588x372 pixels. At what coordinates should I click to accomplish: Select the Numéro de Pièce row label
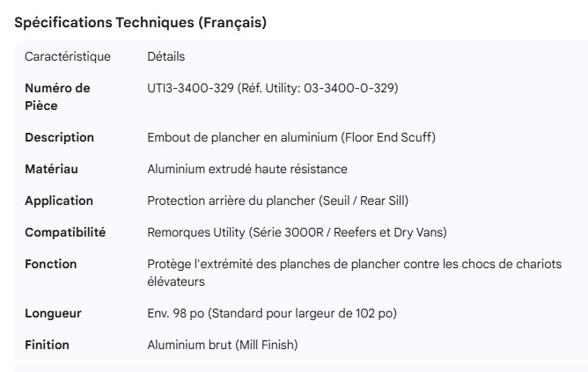[x=57, y=97]
